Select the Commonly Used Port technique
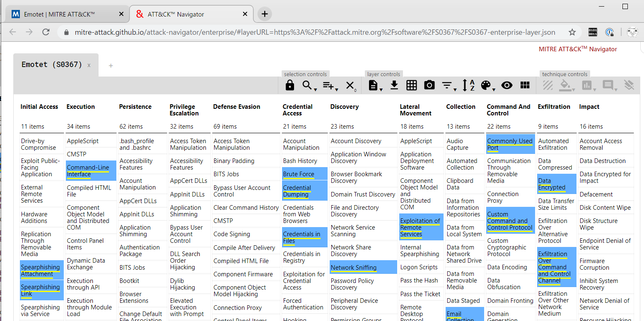Image resolution: width=644 pixels, height=321 pixels. point(511,144)
